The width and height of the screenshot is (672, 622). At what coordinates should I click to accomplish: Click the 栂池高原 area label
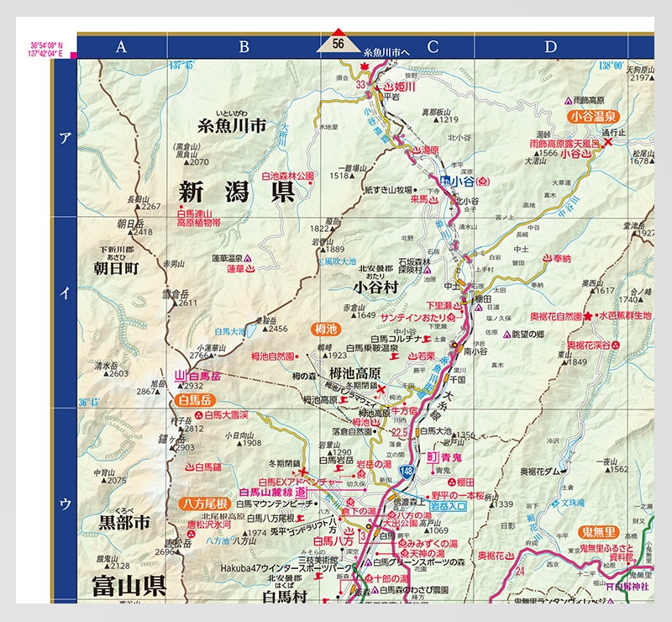[x=354, y=372]
